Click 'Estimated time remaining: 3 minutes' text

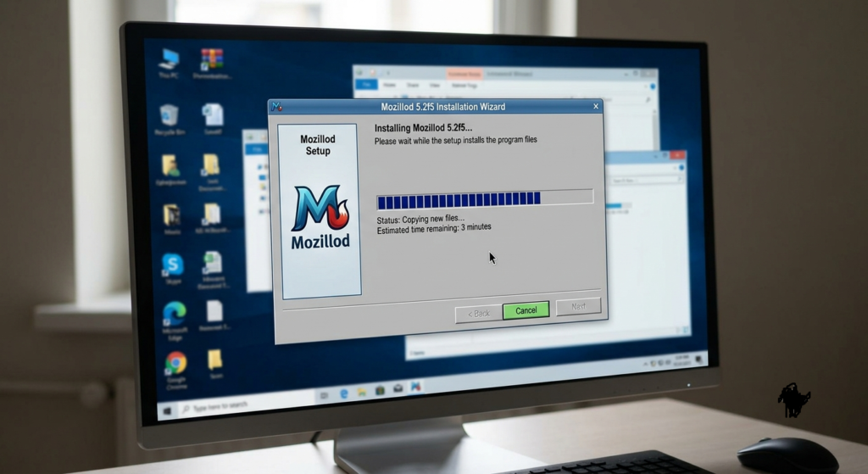point(434,228)
